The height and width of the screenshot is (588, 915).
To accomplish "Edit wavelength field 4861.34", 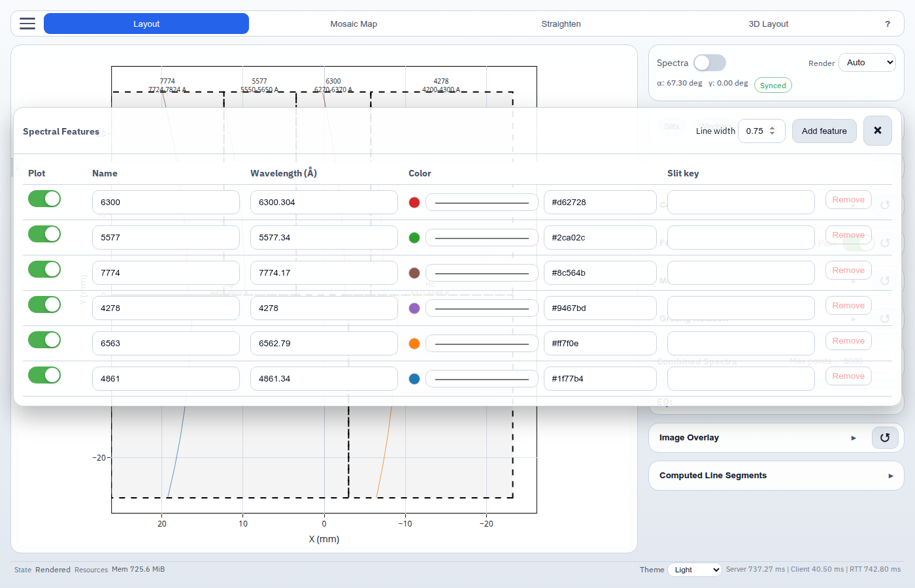I will point(324,379).
